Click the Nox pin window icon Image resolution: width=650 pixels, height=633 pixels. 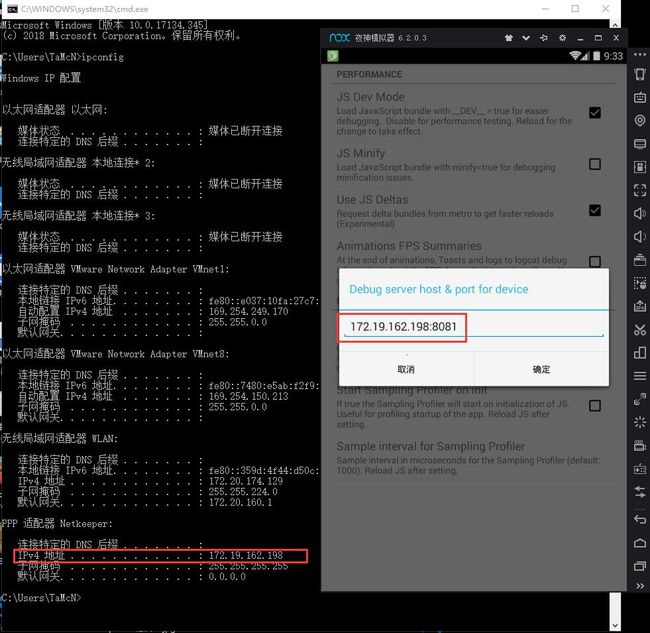[544, 38]
